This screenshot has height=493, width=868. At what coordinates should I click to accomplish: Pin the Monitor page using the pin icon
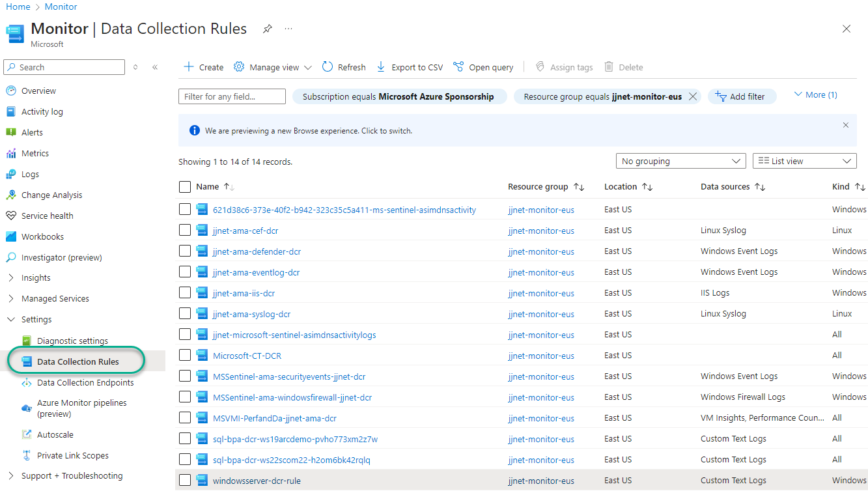[267, 29]
